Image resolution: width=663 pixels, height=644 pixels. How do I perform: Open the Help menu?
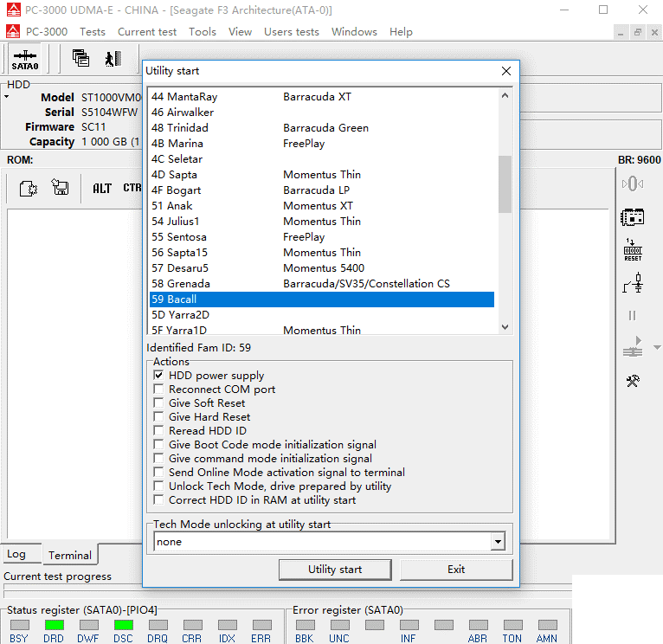pos(401,32)
